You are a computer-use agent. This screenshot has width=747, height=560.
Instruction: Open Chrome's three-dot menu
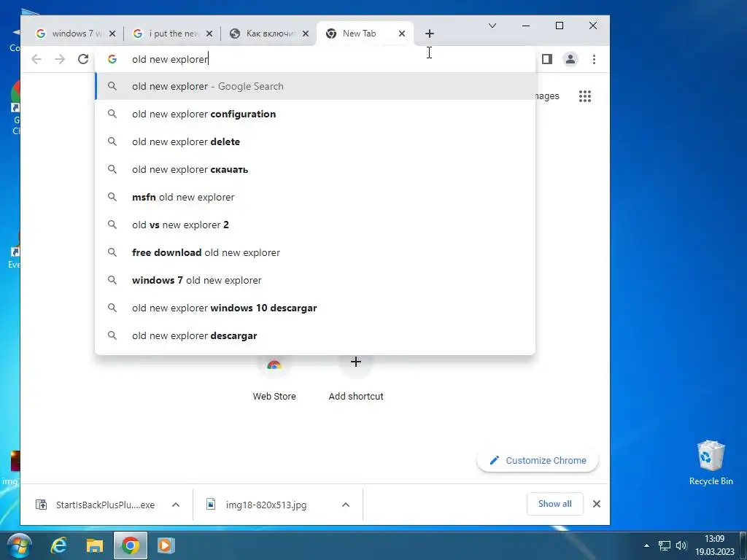click(594, 59)
